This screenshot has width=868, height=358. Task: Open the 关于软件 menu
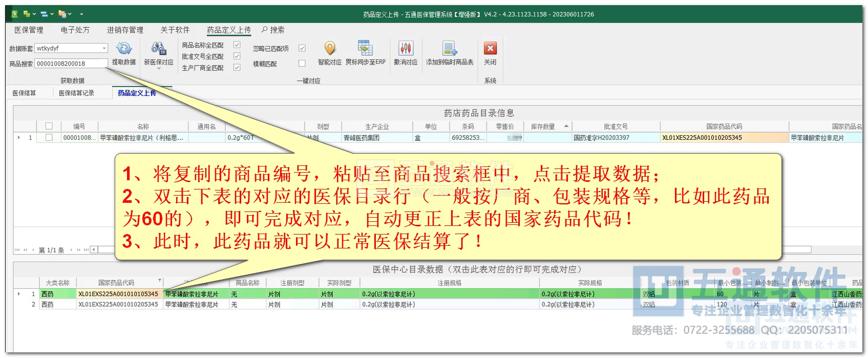click(175, 30)
